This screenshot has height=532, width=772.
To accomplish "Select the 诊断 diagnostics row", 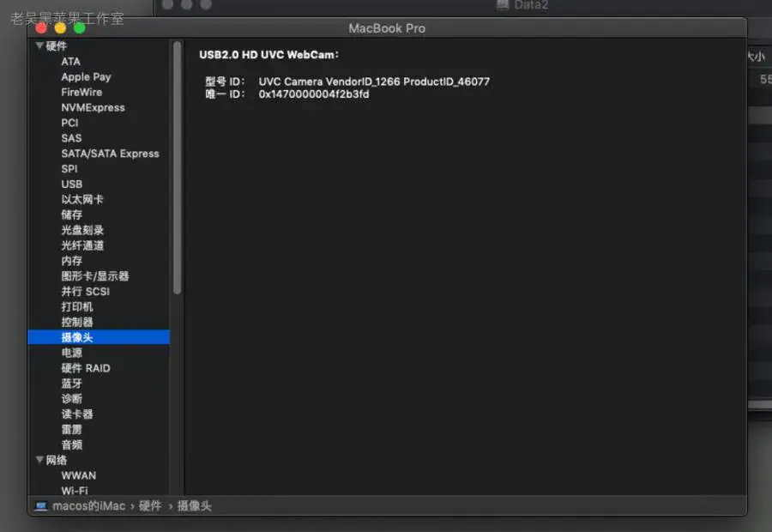I will point(72,398).
